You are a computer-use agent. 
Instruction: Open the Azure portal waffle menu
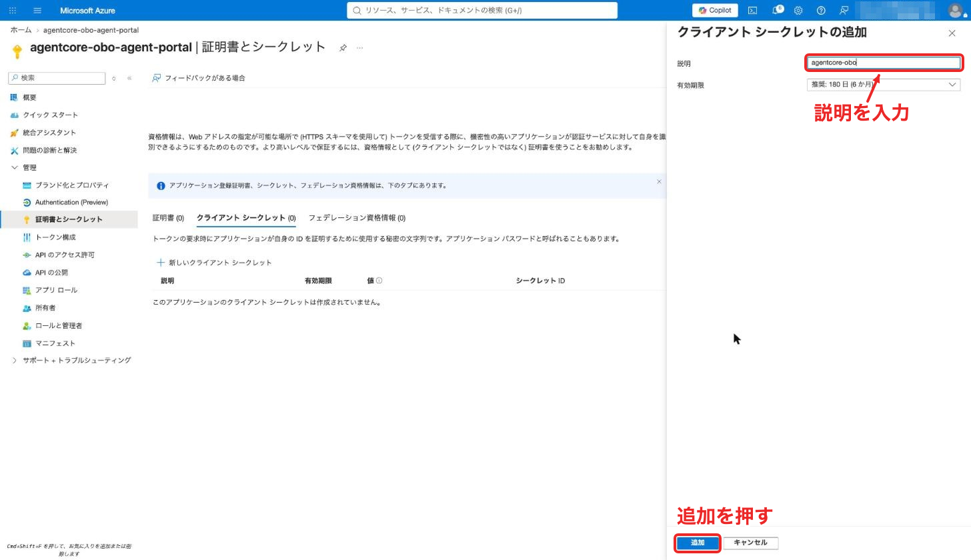tap(13, 10)
